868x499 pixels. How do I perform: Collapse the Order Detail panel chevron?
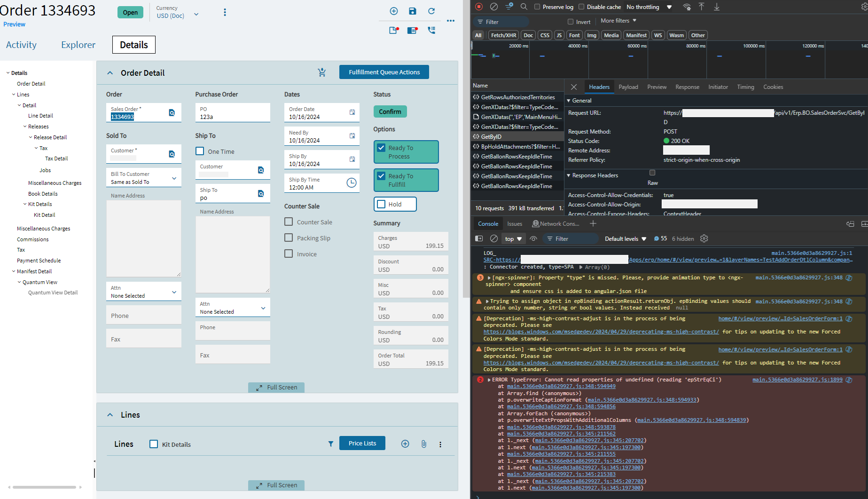click(110, 73)
